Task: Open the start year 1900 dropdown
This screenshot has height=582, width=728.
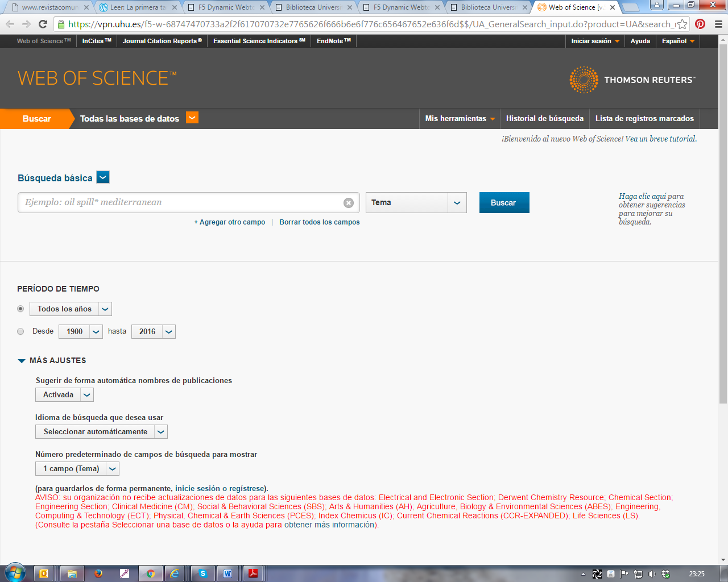Action: pyautogui.click(x=81, y=331)
